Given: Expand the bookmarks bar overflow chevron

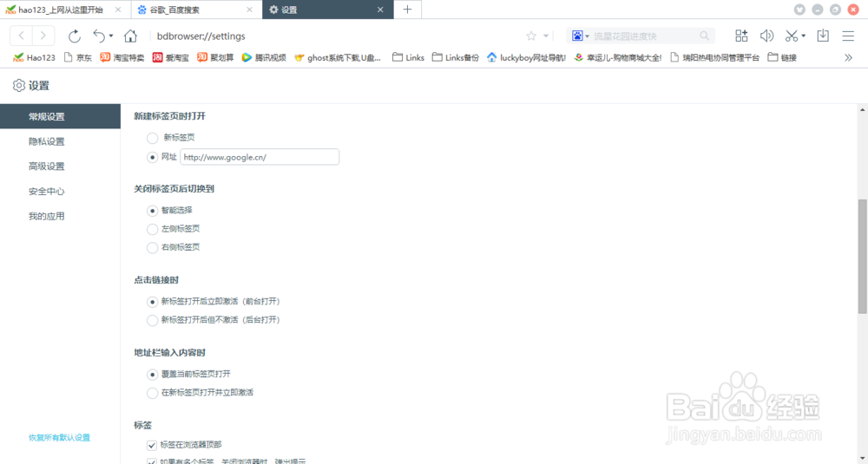Looking at the screenshot, I should coord(848,57).
